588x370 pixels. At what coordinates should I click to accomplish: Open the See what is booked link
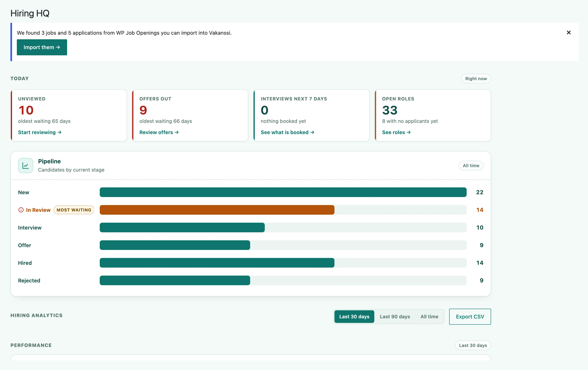click(x=287, y=132)
